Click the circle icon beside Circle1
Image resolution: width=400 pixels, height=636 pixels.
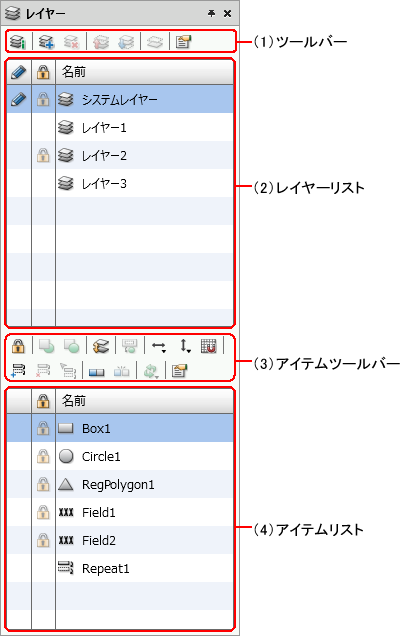click(66, 456)
